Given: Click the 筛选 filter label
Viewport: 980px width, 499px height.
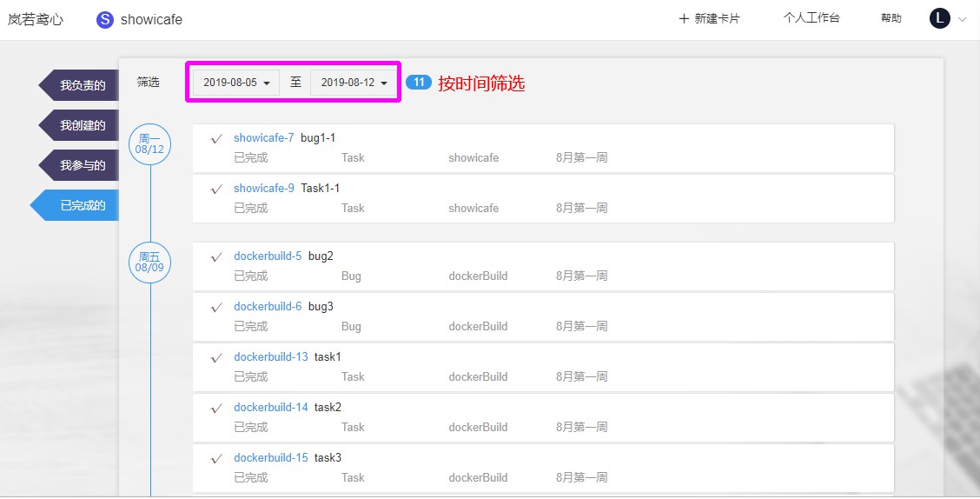Looking at the screenshot, I should point(149,82).
